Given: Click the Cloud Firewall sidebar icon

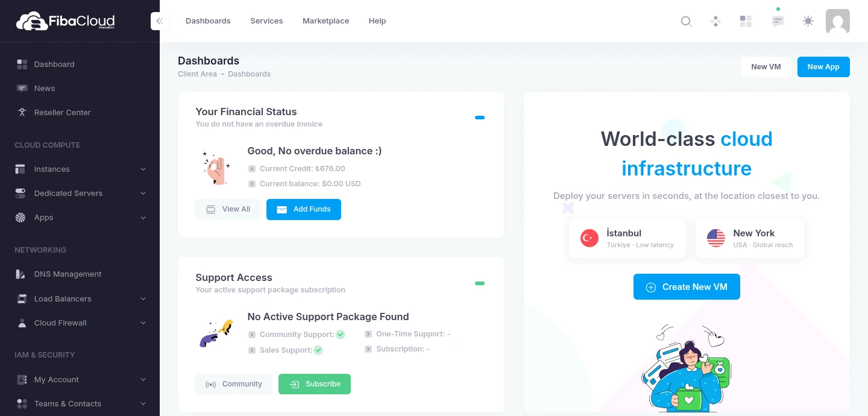Looking at the screenshot, I should [22, 323].
